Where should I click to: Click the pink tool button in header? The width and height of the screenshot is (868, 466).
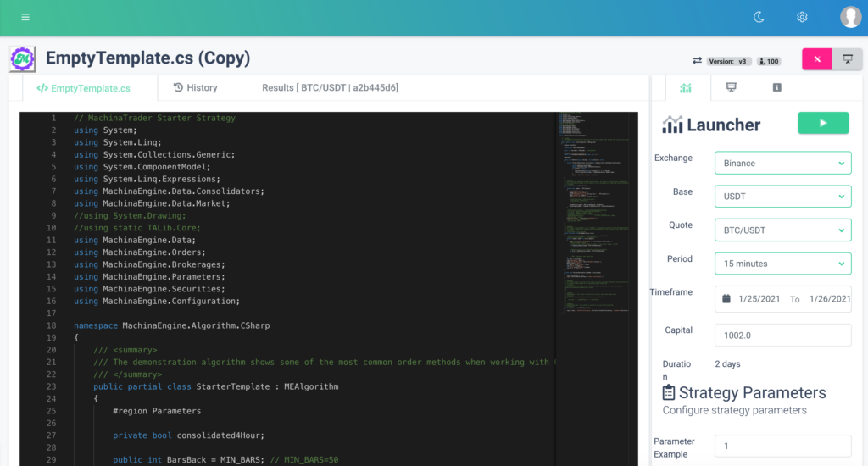coord(817,59)
